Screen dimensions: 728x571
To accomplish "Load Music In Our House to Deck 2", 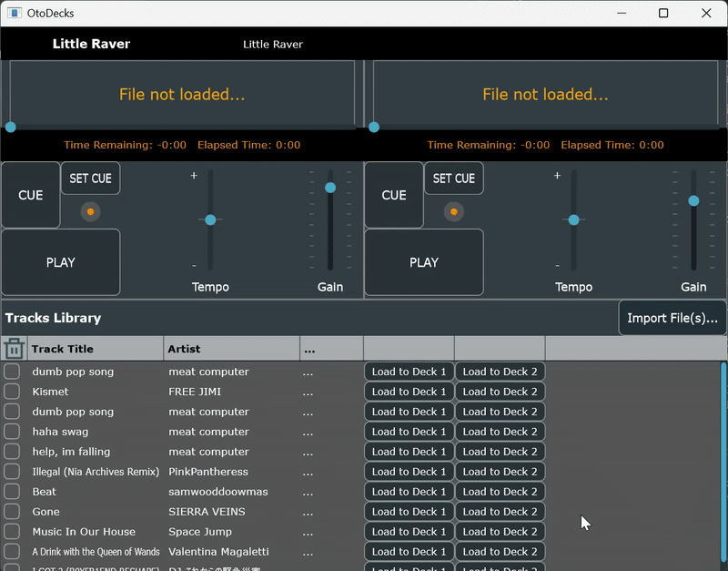I will (500, 532).
